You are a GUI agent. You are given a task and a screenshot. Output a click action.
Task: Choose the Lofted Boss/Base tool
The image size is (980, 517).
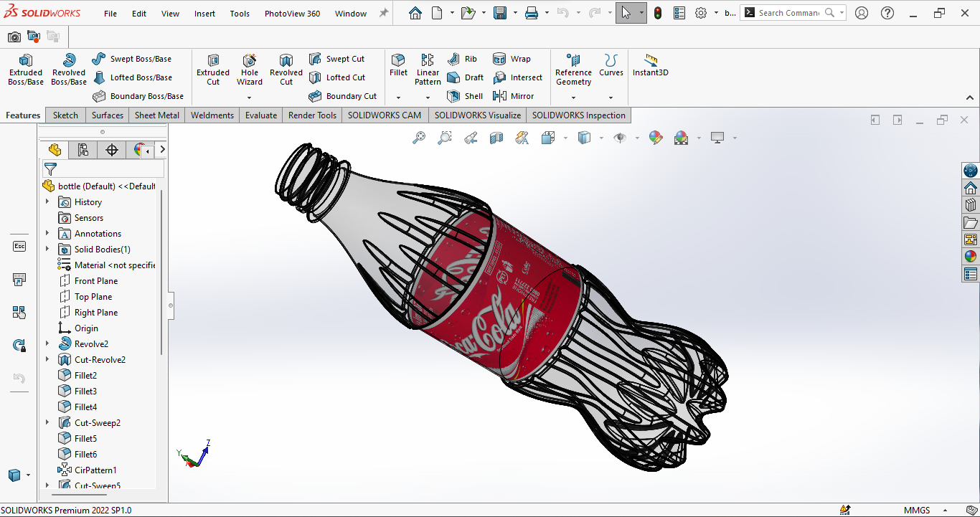(132, 77)
